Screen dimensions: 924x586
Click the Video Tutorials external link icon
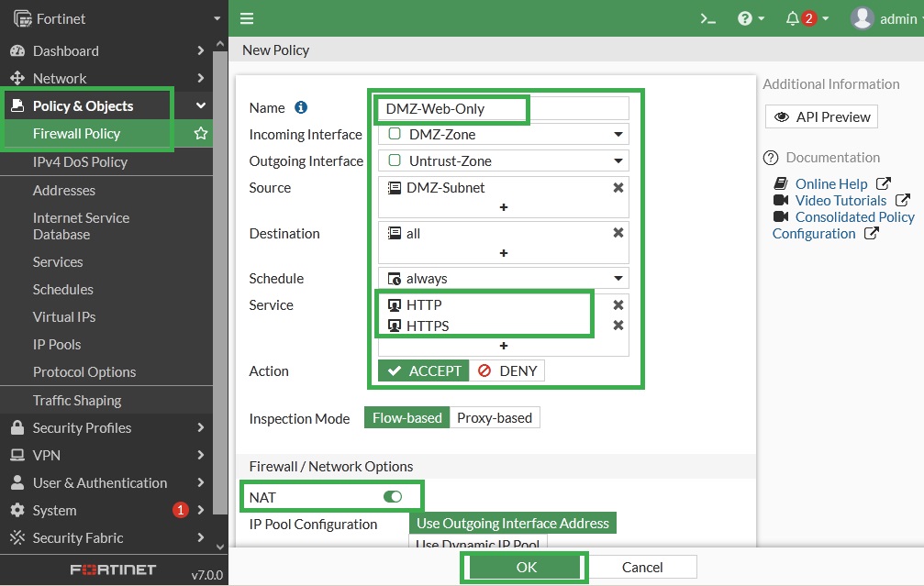click(x=902, y=200)
